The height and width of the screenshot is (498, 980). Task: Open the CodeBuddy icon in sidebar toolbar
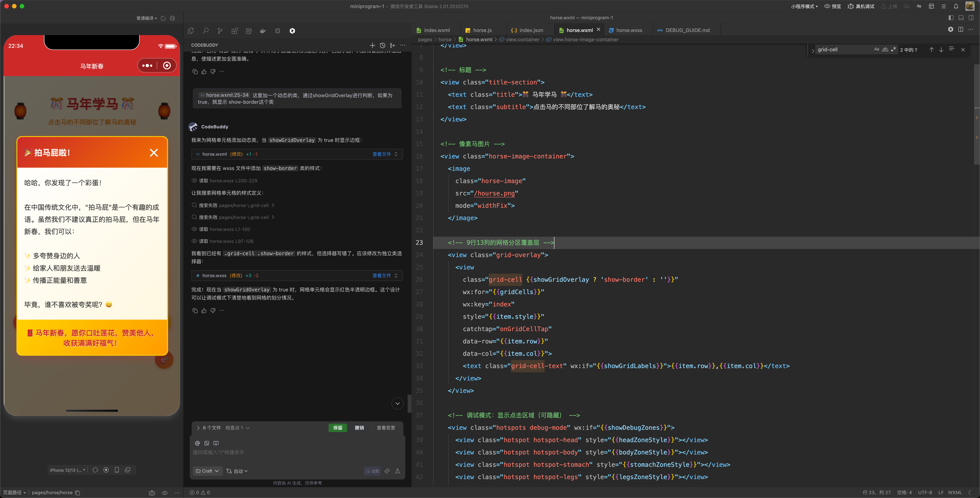292,31
